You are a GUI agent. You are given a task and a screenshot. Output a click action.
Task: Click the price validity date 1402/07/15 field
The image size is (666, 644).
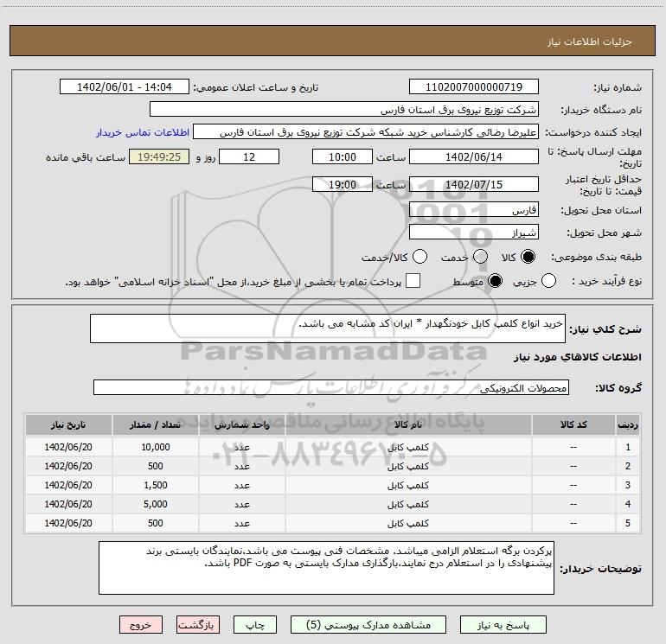click(474, 184)
